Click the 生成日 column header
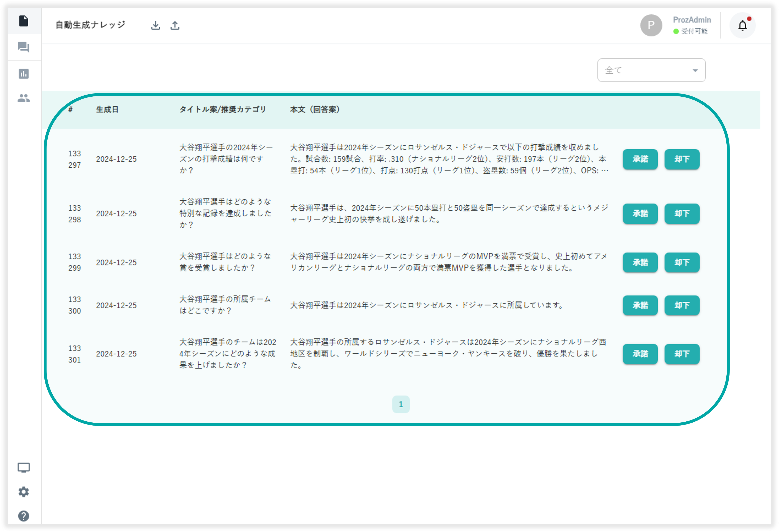Screen dimensions: 779x532 coord(107,110)
